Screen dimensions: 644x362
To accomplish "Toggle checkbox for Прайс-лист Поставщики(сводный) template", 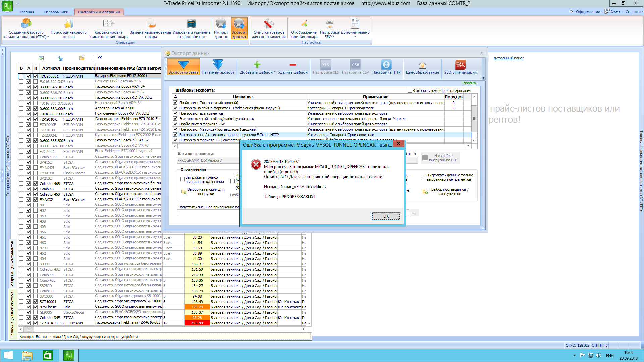I will 175,103.
